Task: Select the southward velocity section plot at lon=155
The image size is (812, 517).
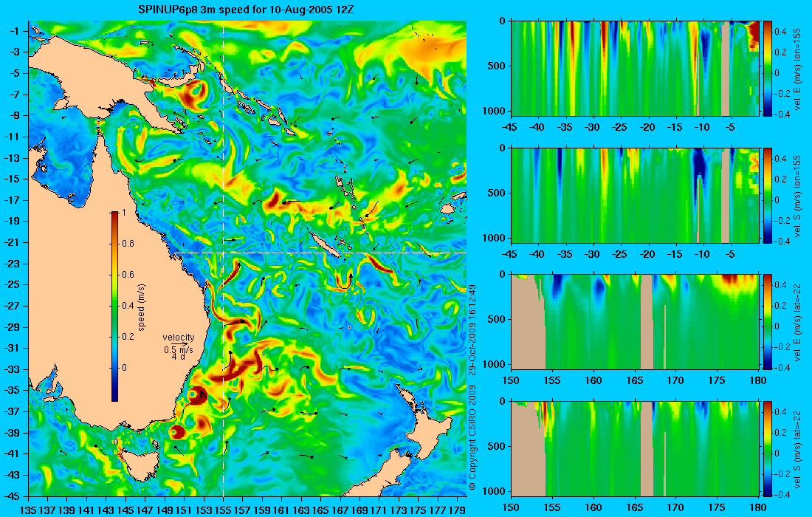Action: click(x=635, y=195)
